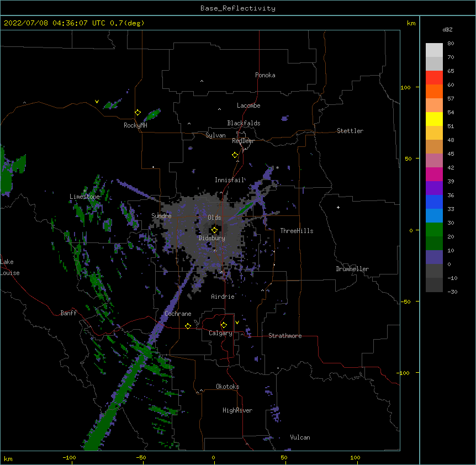Click the Blackfalds label

[244, 123]
